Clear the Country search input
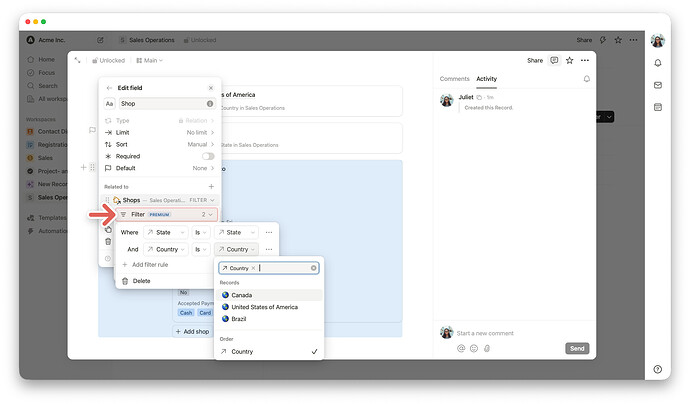This screenshot has height=404, width=690. pos(314,268)
